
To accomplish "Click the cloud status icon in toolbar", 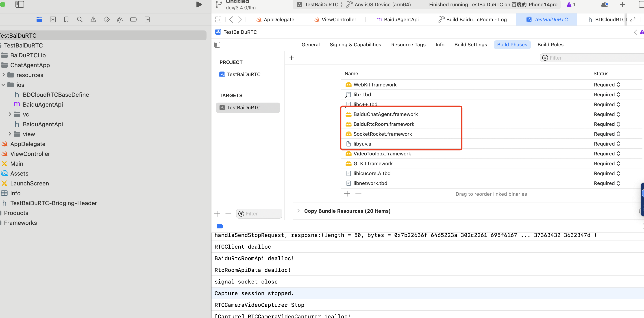I will pos(605,4).
